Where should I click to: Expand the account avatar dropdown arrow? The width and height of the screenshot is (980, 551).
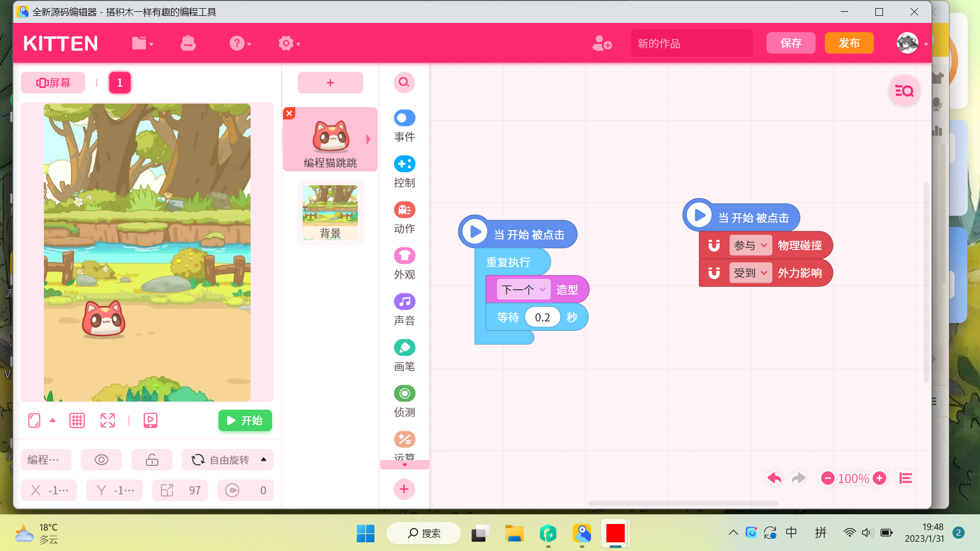tap(926, 44)
